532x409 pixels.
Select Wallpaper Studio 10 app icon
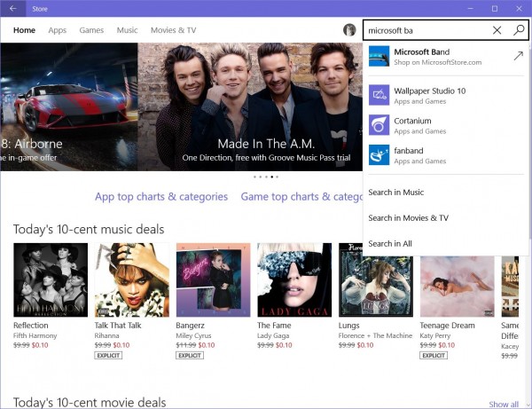click(x=379, y=96)
